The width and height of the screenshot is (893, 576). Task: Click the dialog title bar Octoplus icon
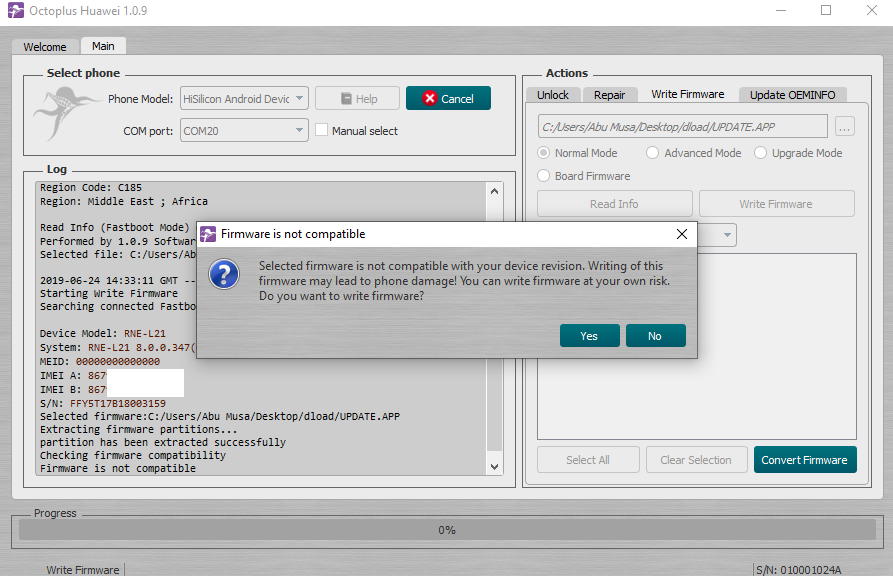pos(208,234)
